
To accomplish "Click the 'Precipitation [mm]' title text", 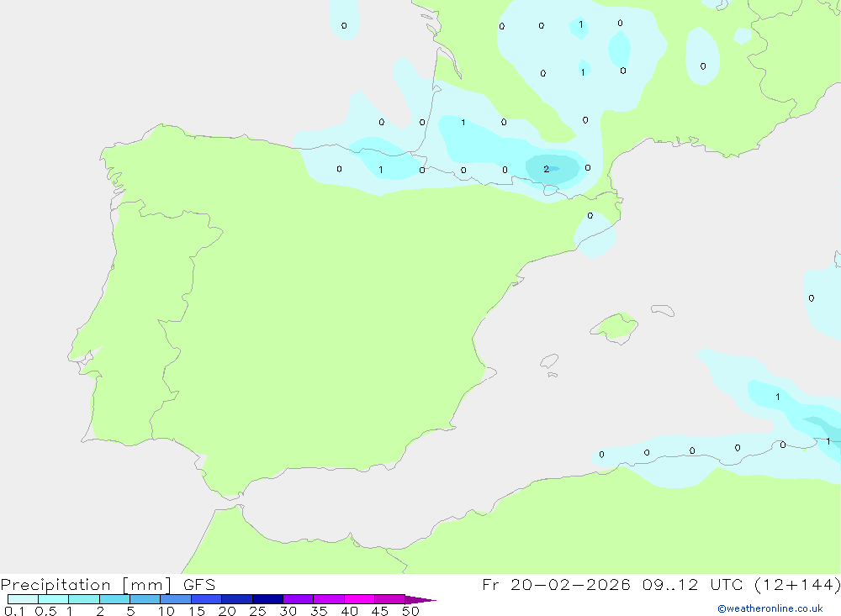I will [x=86, y=585].
